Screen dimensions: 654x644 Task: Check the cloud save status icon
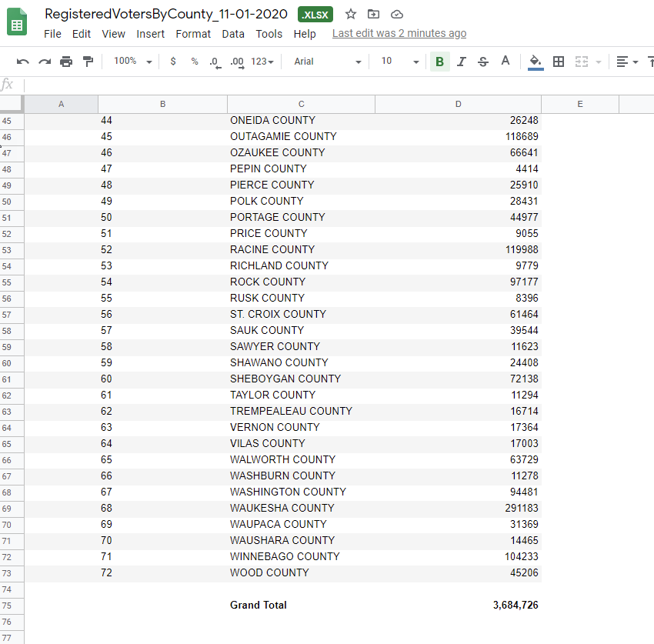397,15
